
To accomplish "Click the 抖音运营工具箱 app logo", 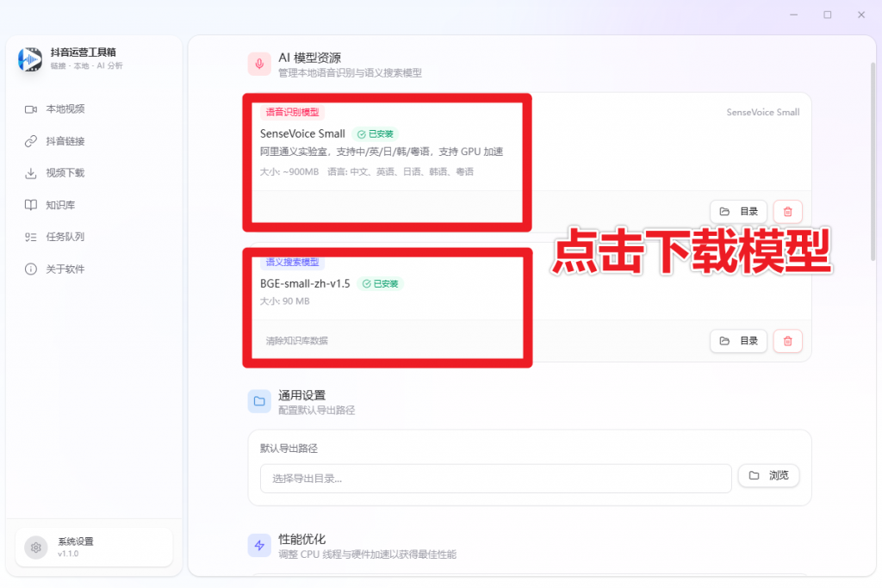I will pyautogui.click(x=30, y=59).
